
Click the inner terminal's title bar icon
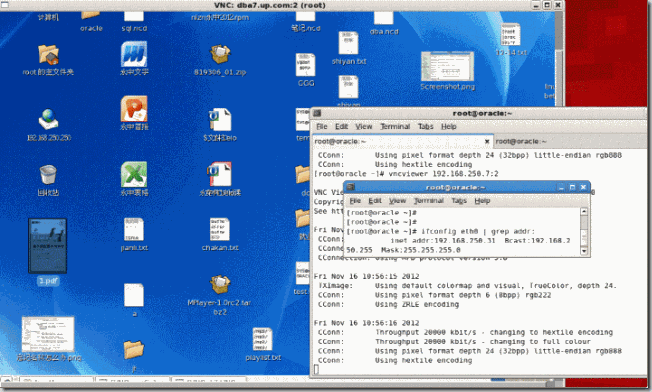point(350,187)
